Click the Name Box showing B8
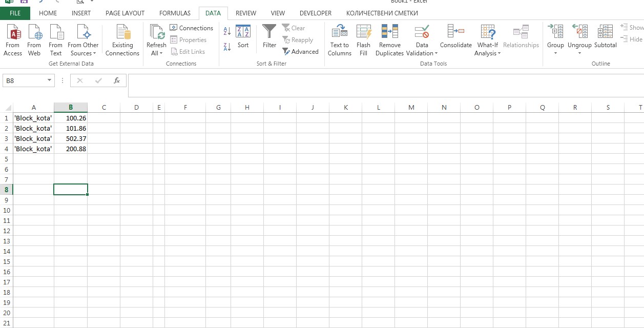Screen dimensions: 644x328 click(x=25, y=80)
